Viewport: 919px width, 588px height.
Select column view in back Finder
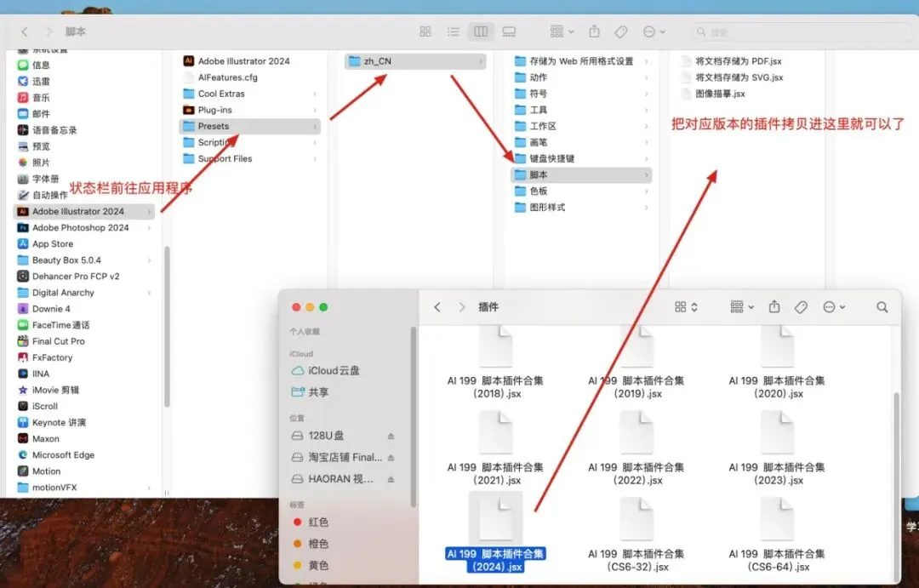tap(481, 31)
